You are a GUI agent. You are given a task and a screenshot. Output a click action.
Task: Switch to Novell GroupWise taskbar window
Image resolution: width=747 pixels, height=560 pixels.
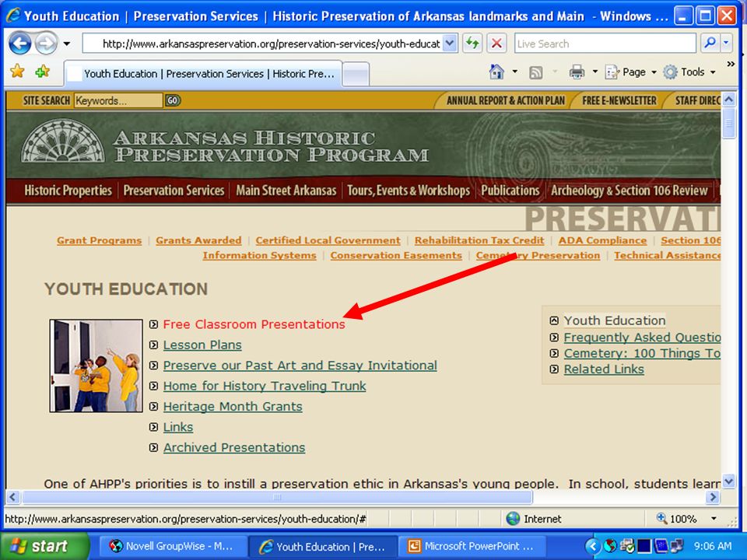pyautogui.click(x=173, y=546)
